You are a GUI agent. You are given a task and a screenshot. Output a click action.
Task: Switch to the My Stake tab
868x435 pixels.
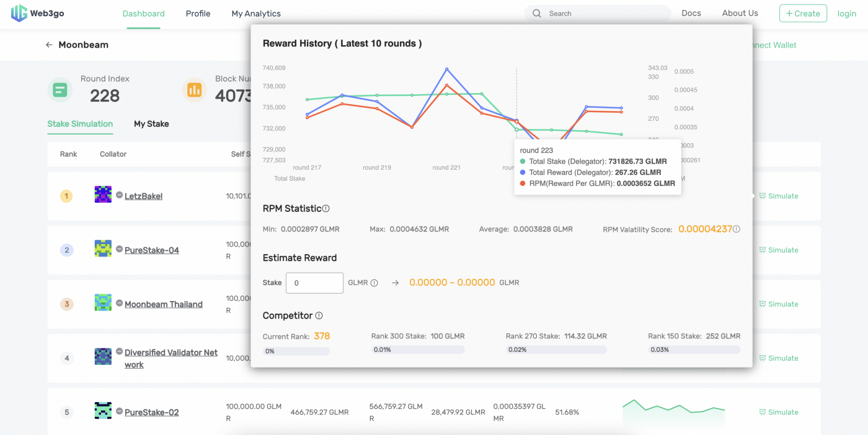point(151,124)
